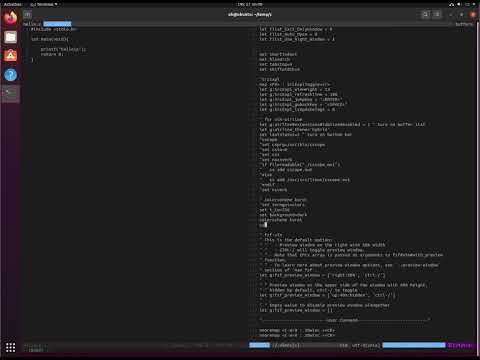Click the printf("hello") line

63,49
